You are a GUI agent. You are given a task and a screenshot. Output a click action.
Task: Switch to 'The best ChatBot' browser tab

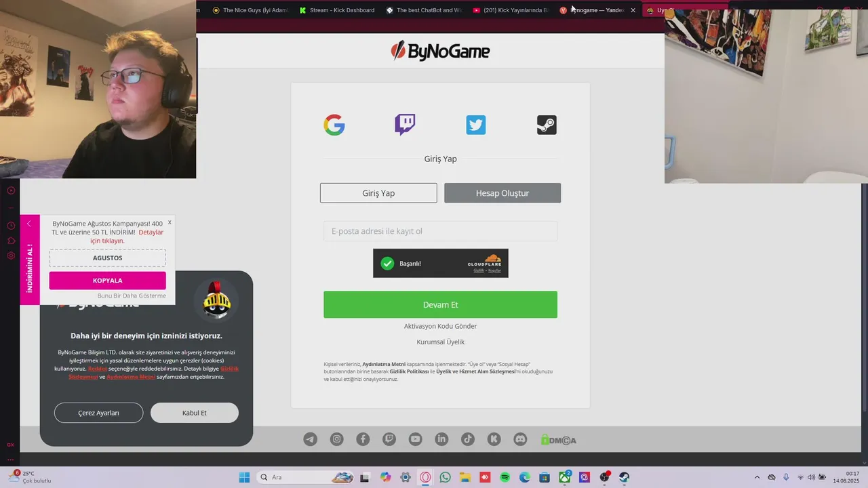pyautogui.click(x=424, y=10)
